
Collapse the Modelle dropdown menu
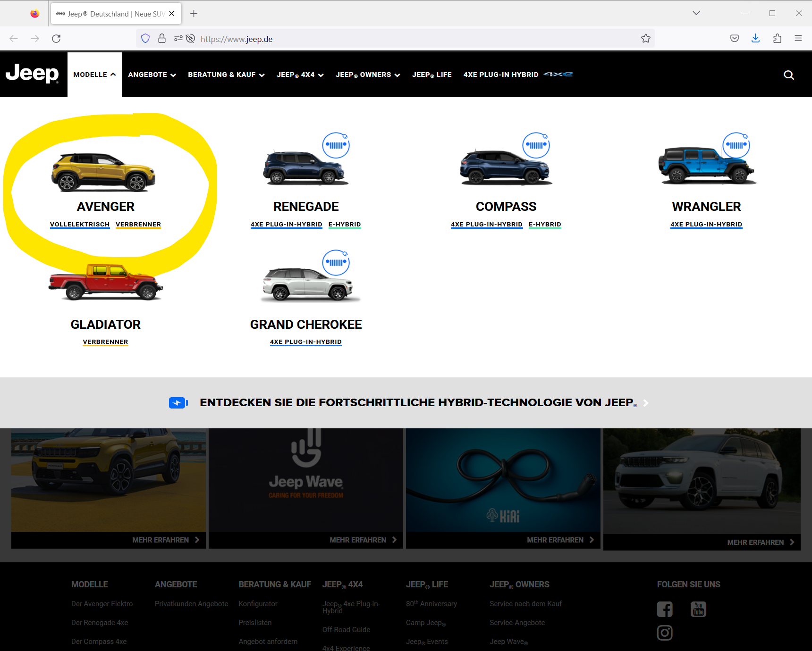coord(94,75)
